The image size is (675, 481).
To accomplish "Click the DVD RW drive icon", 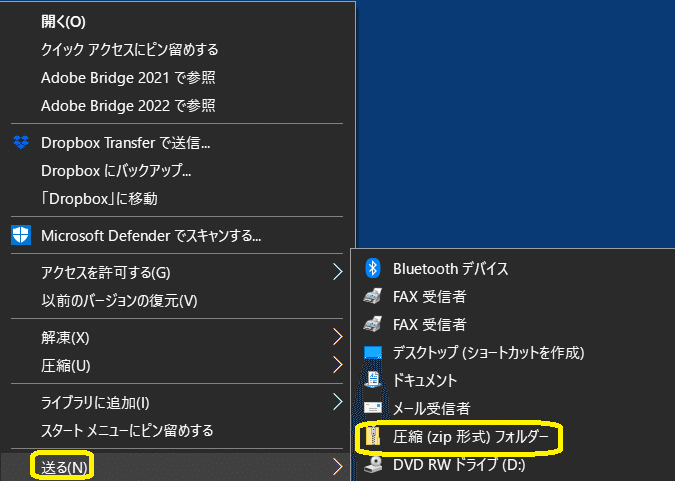I will 373,465.
